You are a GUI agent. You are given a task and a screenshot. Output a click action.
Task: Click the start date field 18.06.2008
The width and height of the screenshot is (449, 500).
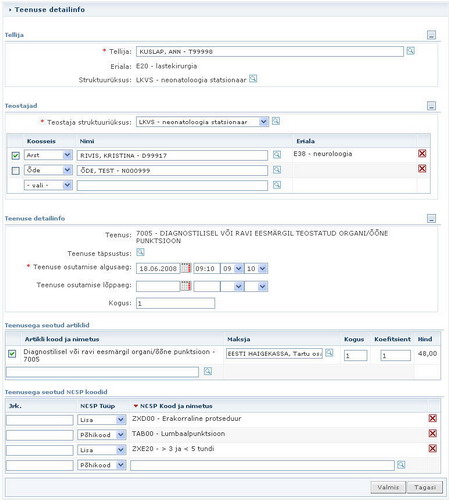click(x=158, y=268)
